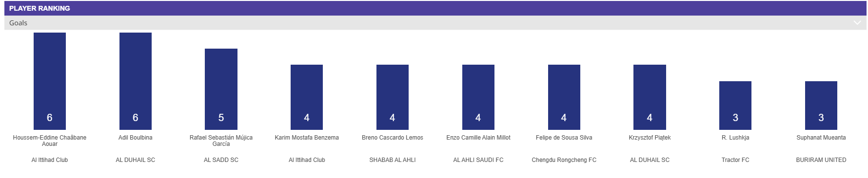Click the BURIRAM UNITED club label
The height and width of the screenshot is (178, 868).
(x=821, y=160)
